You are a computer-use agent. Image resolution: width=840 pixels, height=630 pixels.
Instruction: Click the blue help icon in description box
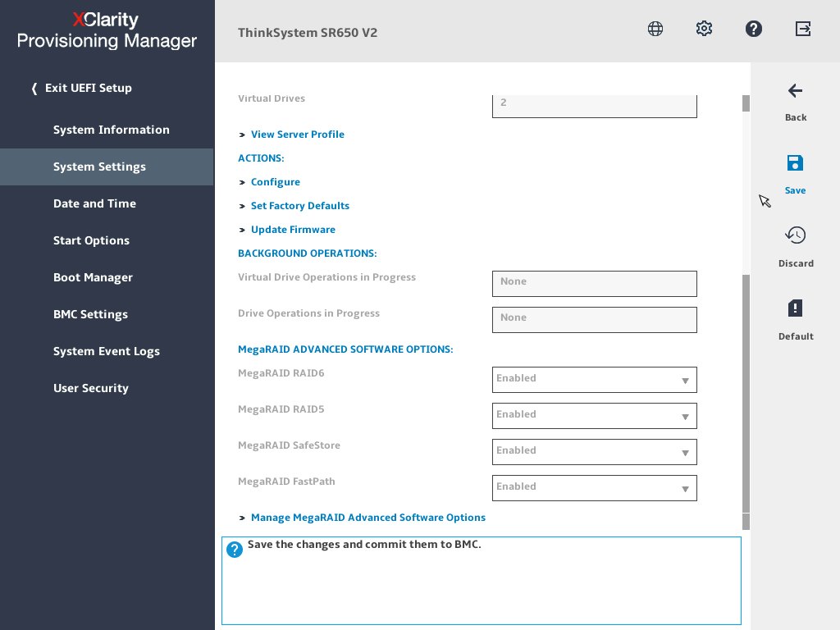235,550
